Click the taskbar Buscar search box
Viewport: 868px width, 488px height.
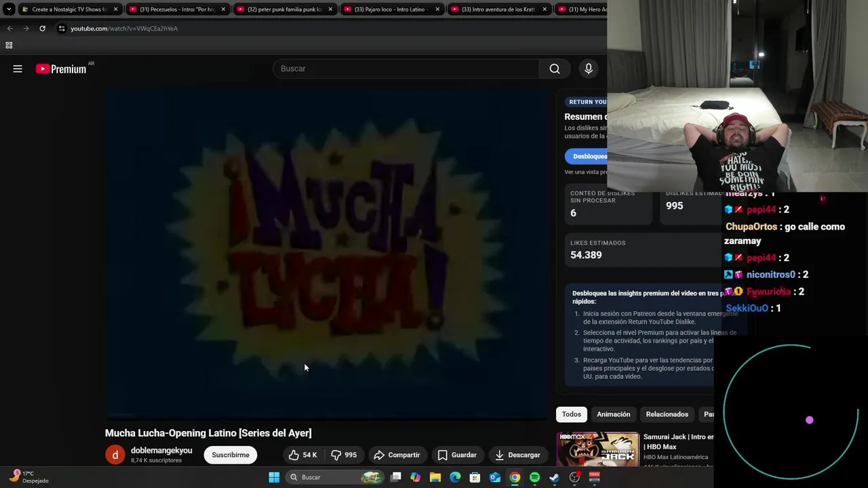[336, 477]
